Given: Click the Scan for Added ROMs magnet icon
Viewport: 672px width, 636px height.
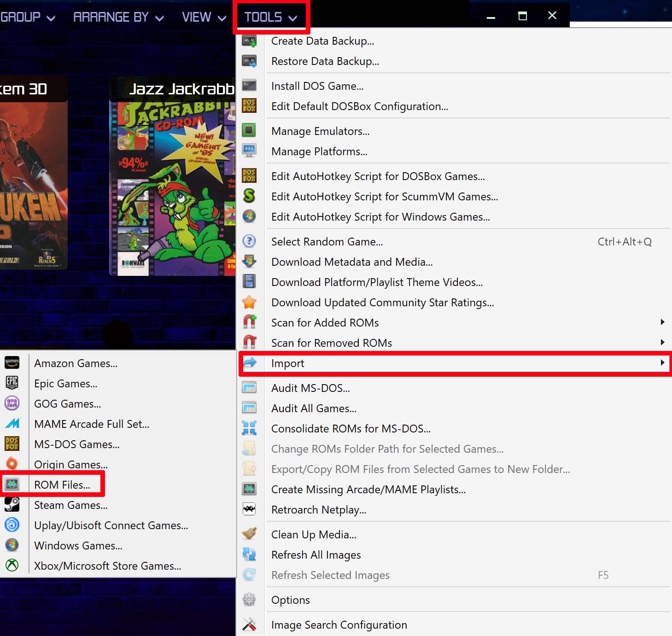Looking at the screenshot, I should click(249, 321).
